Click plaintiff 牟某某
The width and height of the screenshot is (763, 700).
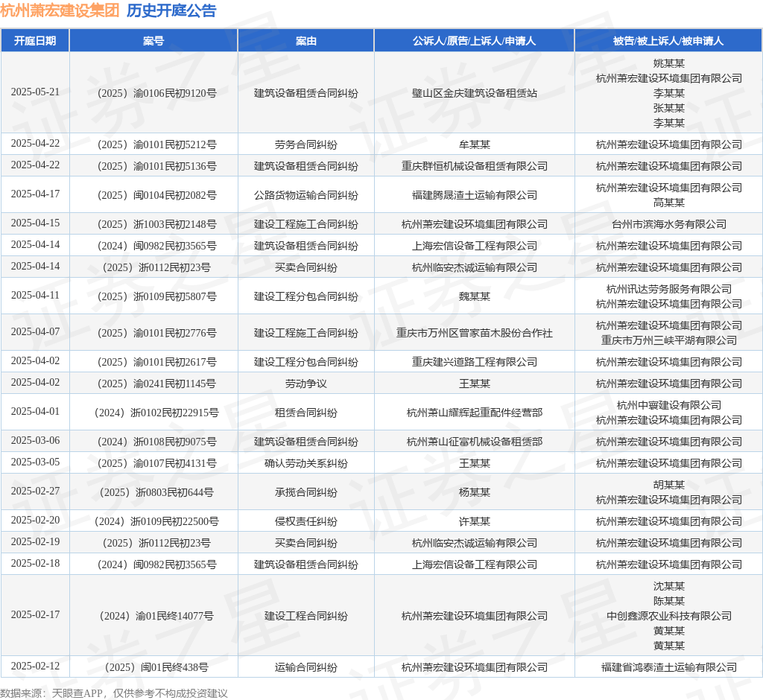click(474, 144)
